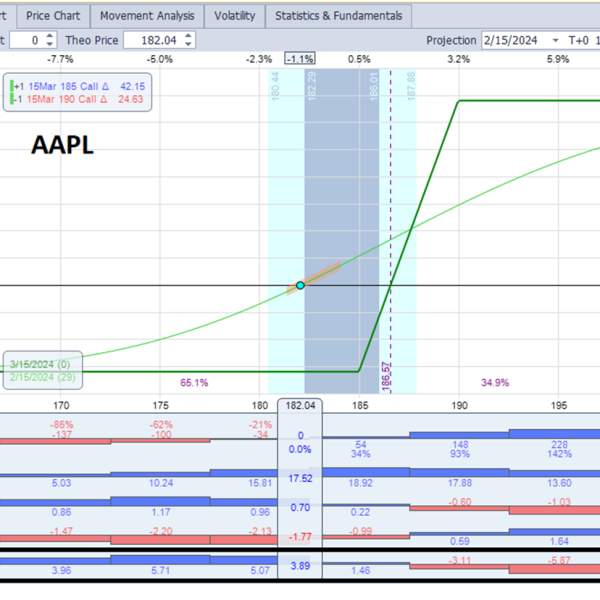Click the 186.57 breakeven line label
The width and height of the screenshot is (600, 600).
coord(386,376)
